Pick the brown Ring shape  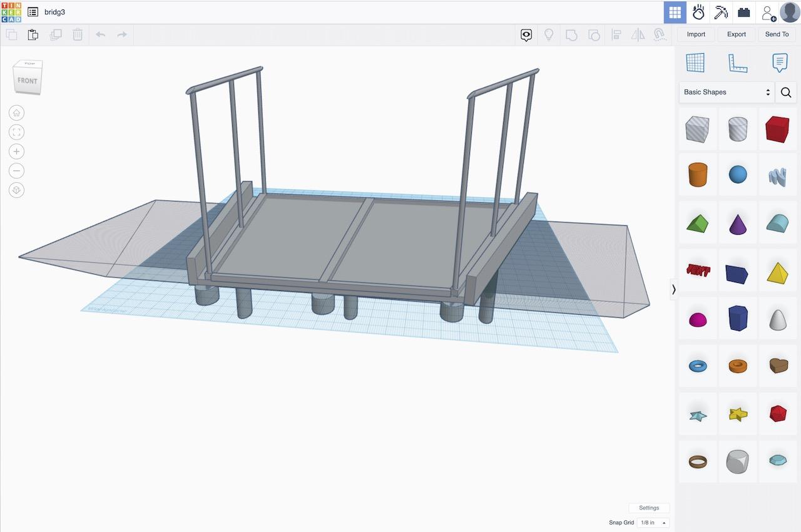pyautogui.click(x=698, y=462)
